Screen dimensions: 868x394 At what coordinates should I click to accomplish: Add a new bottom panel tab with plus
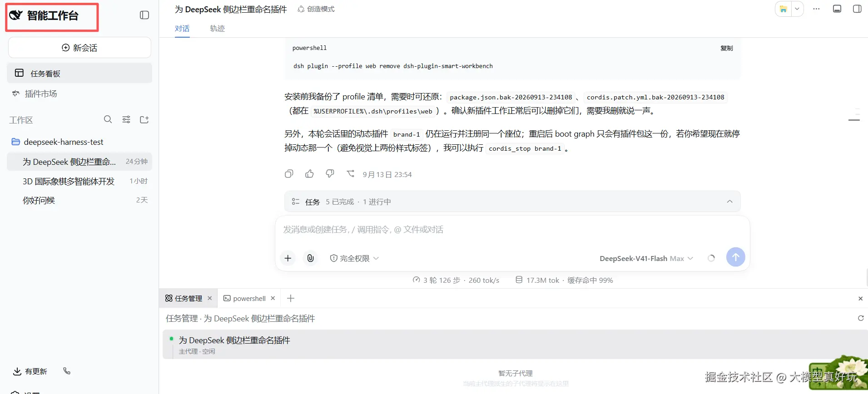pyautogui.click(x=291, y=298)
